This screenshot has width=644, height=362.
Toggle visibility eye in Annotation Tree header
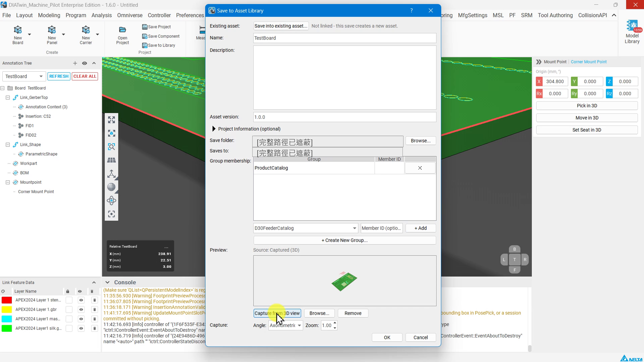[85, 63]
